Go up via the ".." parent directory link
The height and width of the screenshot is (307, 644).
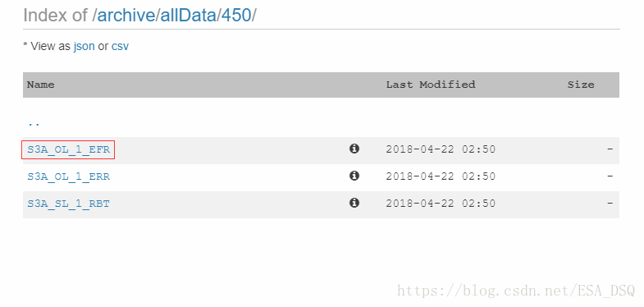click(x=34, y=123)
